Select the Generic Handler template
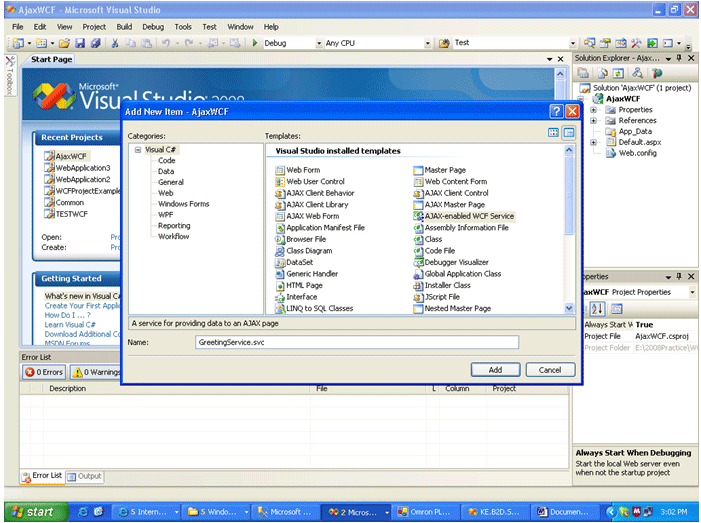This screenshot has width=701, height=523. pyautogui.click(x=307, y=274)
